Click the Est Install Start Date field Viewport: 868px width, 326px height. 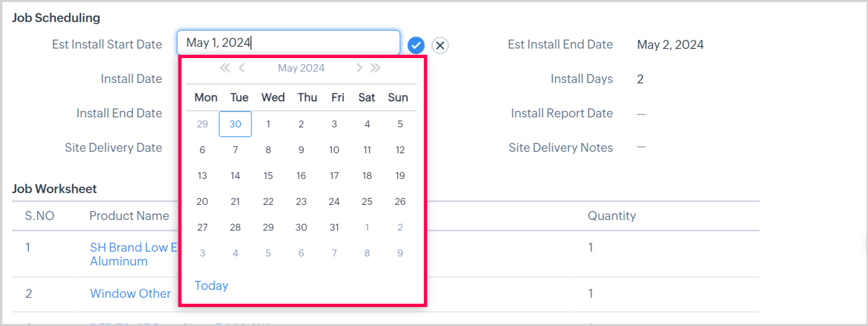click(288, 43)
